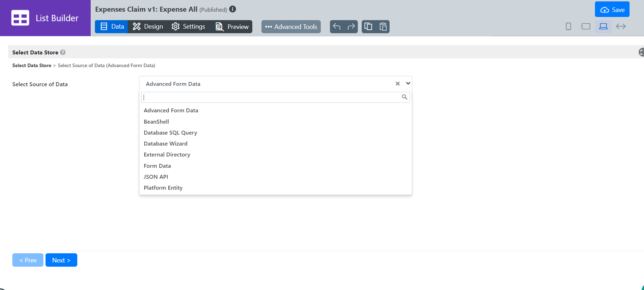Click the Undo arrow icon
This screenshot has width=644, height=290.
pos(337,26)
